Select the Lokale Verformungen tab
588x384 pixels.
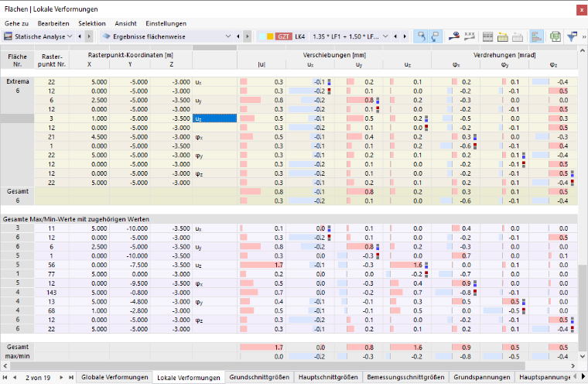point(189,378)
